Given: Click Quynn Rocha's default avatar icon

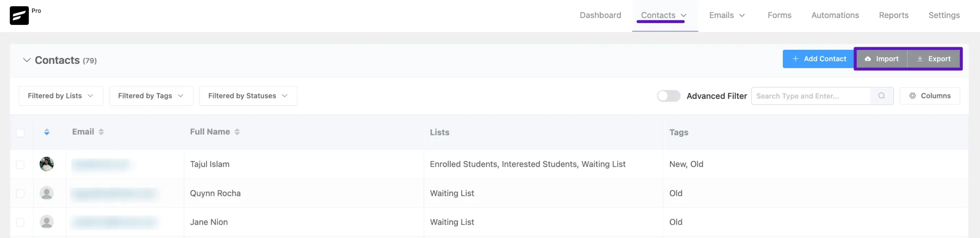Looking at the screenshot, I should click(47, 193).
